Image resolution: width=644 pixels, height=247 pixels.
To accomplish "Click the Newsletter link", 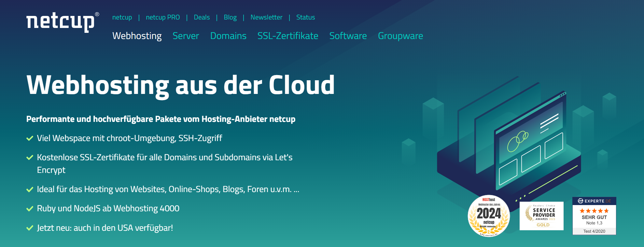I will click(266, 17).
